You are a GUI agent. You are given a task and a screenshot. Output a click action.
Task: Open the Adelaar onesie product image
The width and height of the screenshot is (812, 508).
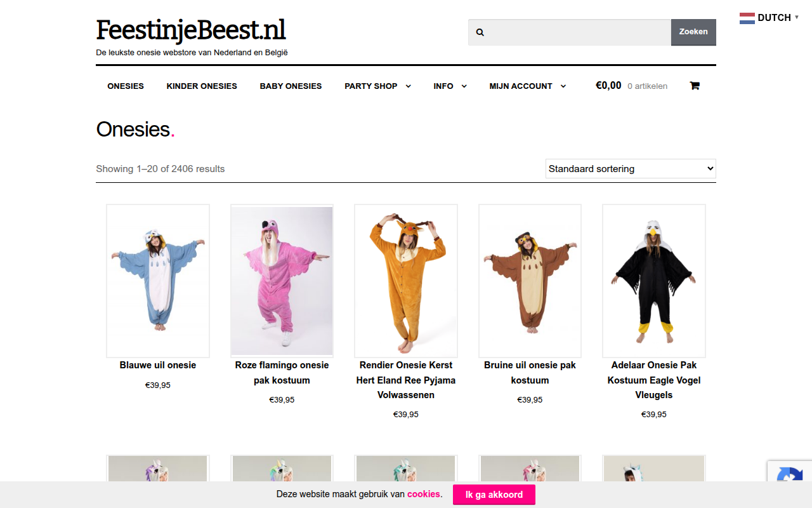pyautogui.click(x=654, y=281)
